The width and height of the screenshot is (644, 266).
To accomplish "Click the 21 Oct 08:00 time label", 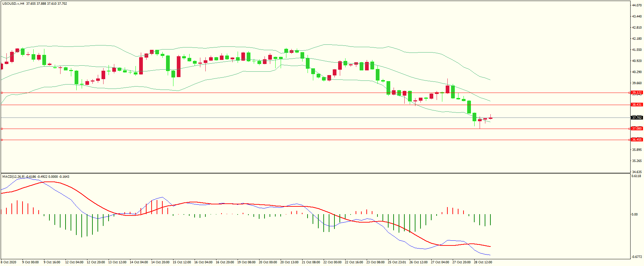I will click(x=311, y=262).
